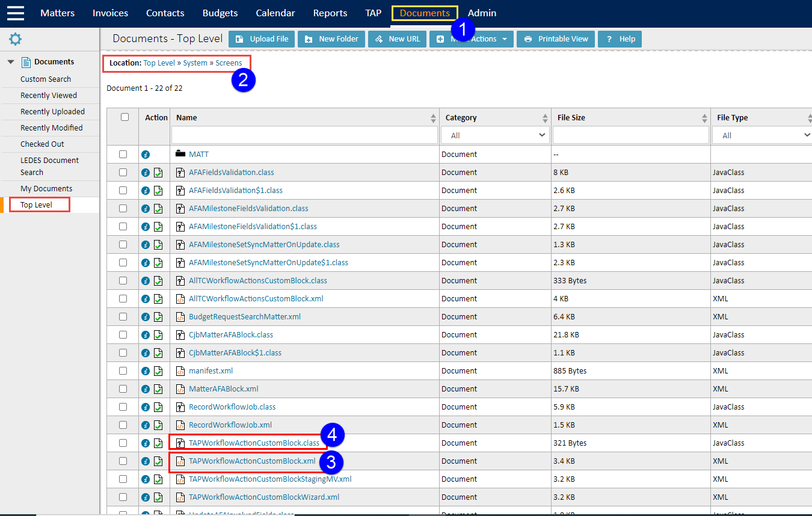Click check-out icon for manifest.xml row
The height and width of the screenshot is (516, 812).
158,371
